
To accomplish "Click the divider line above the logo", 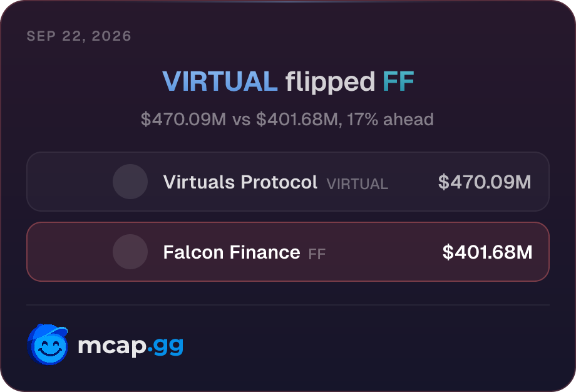I will [288, 305].
